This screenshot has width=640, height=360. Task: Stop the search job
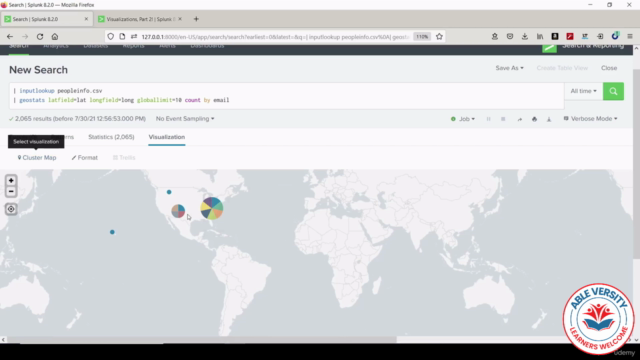[503, 119]
